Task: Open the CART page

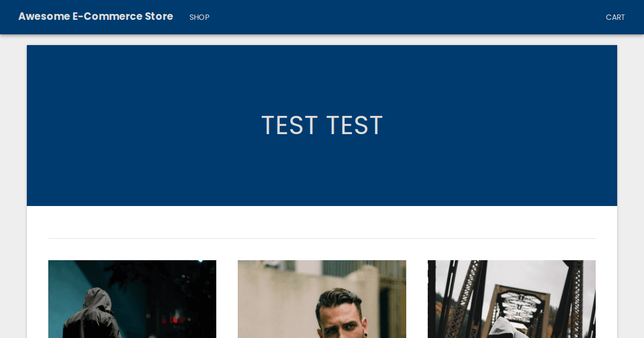Action: tap(615, 17)
